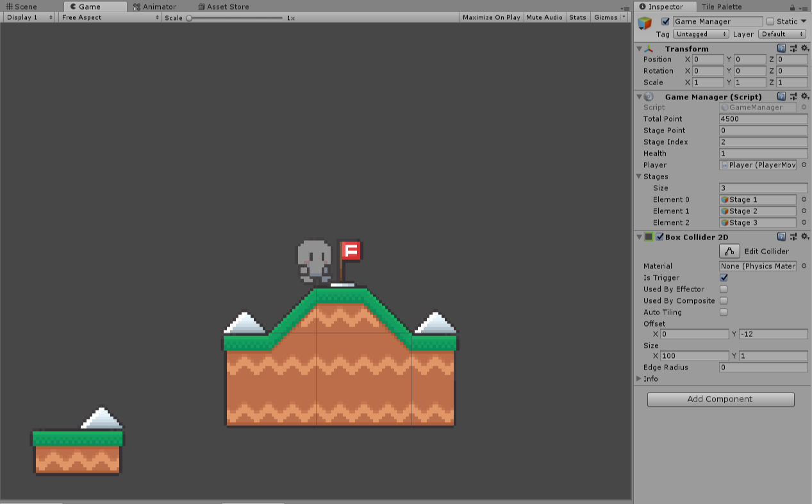Open the Free Aspect dropdown
This screenshot has width=812, height=504.
click(x=110, y=17)
